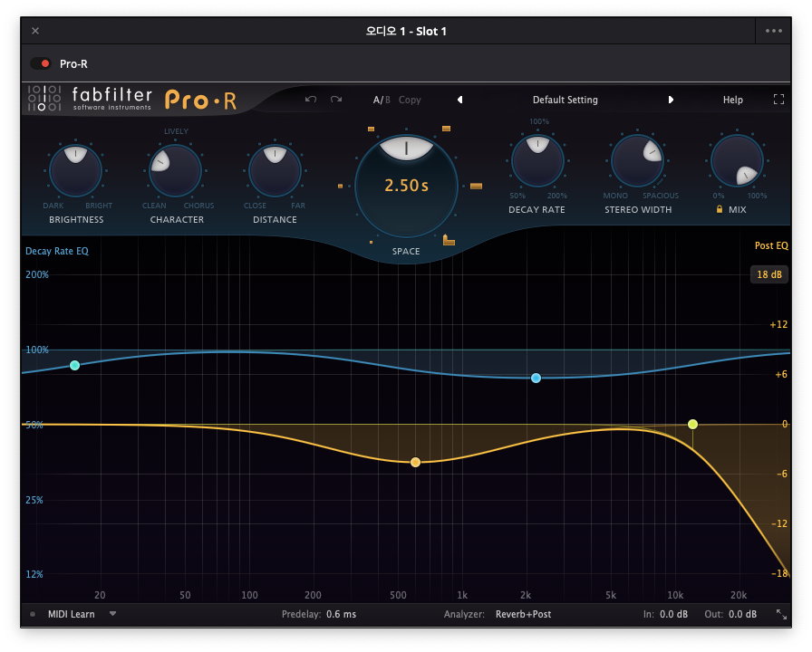Click the Brightness knob
812x652 pixels.
[76, 169]
